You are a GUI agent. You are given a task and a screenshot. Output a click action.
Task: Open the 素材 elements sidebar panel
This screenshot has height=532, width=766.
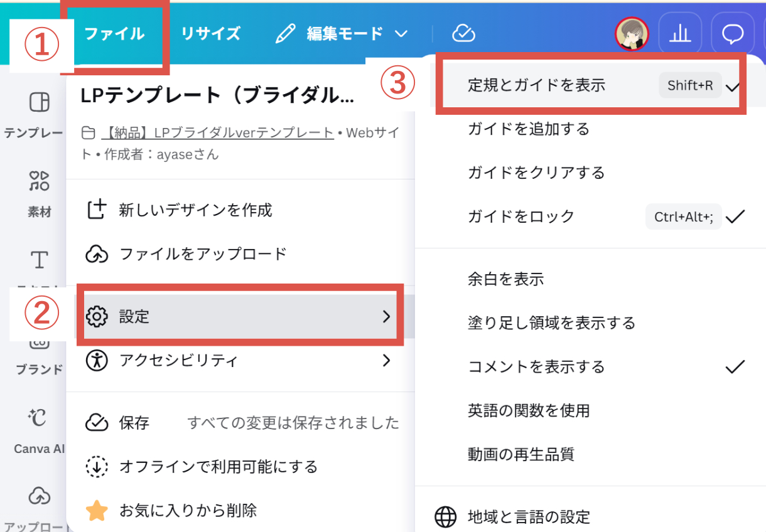coord(39,193)
